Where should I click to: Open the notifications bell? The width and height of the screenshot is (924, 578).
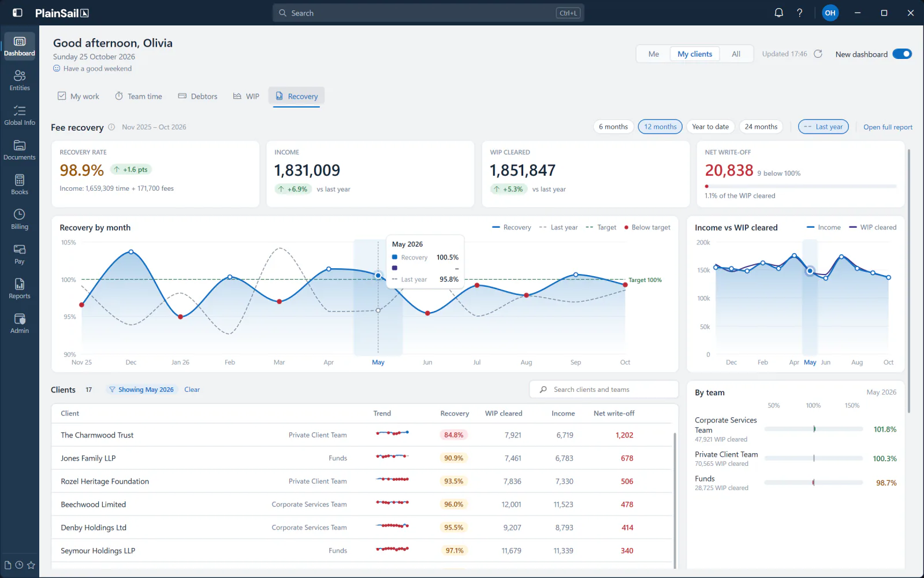pos(778,13)
